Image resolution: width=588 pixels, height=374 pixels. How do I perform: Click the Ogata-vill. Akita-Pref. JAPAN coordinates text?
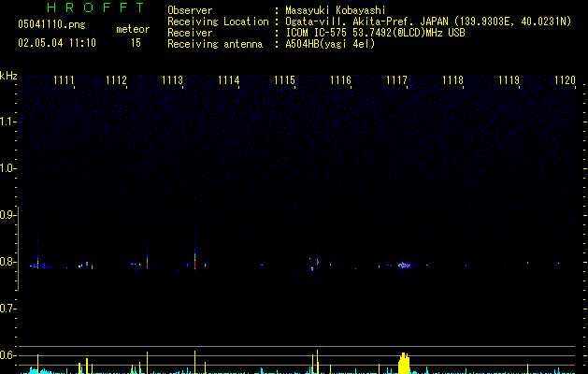pos(428,22)
